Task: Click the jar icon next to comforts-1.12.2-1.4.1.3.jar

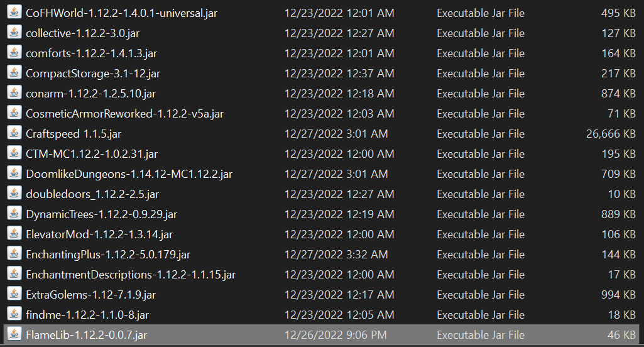Action: [14, 52]
